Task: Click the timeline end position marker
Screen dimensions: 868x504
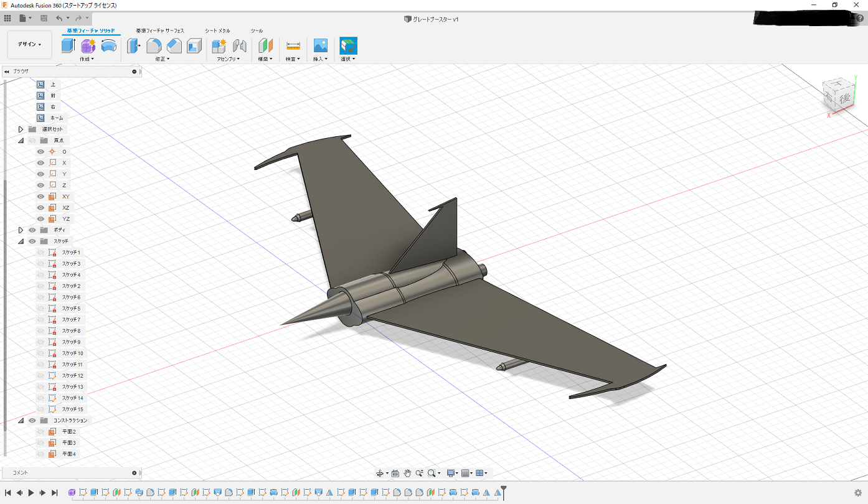Action: click(504, 490)
